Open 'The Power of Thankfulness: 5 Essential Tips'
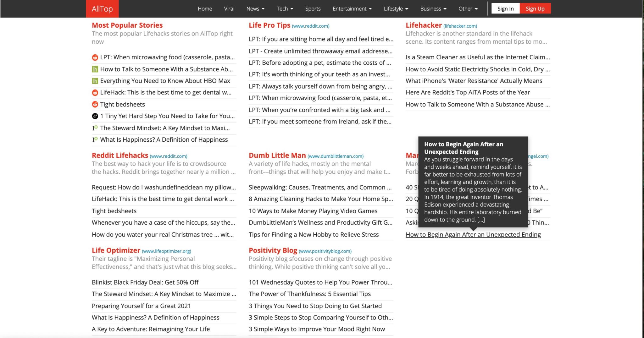Viewport: 644px width, 338px height. [310, 294]
